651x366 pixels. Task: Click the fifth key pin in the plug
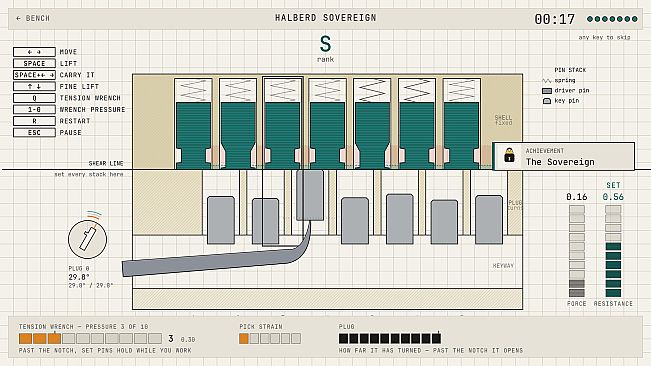(400, 219)
